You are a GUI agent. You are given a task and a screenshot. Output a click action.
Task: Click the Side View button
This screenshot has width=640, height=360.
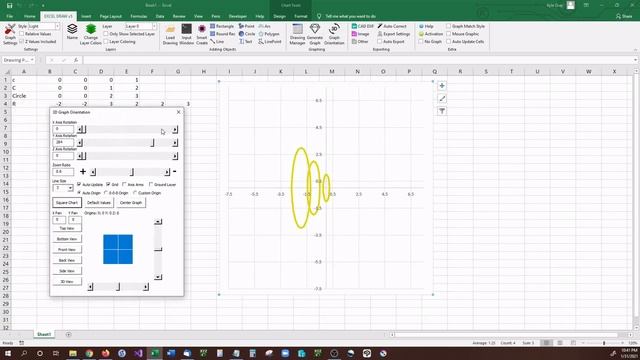point(67,271)
